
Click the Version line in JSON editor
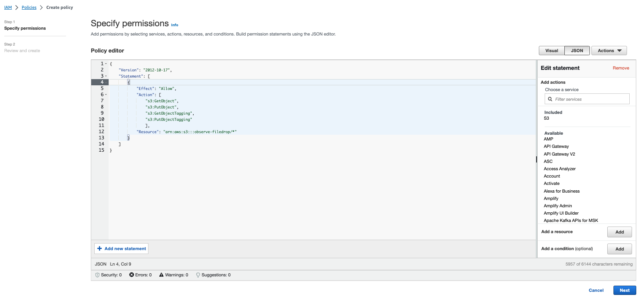145,70
